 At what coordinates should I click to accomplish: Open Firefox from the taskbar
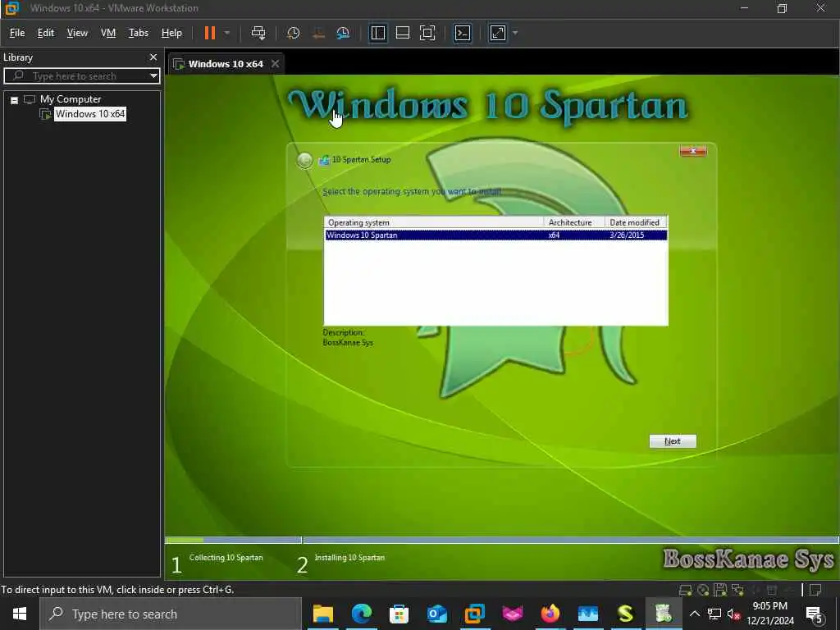550,614
